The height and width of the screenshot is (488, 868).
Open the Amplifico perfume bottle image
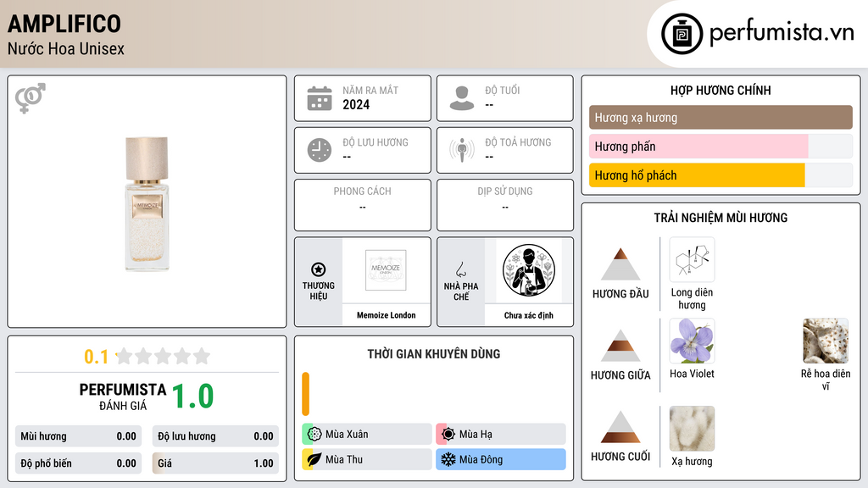click(147, 203)
